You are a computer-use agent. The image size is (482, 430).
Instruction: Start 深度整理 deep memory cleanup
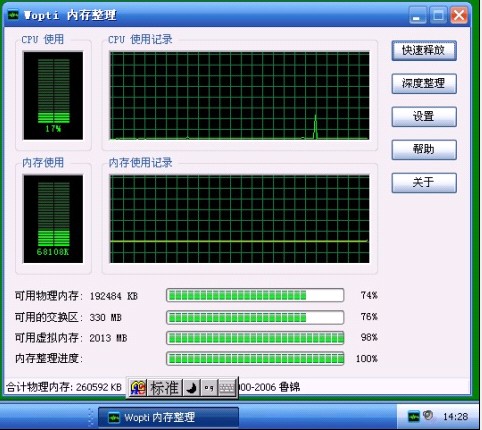tap(424, 83)
